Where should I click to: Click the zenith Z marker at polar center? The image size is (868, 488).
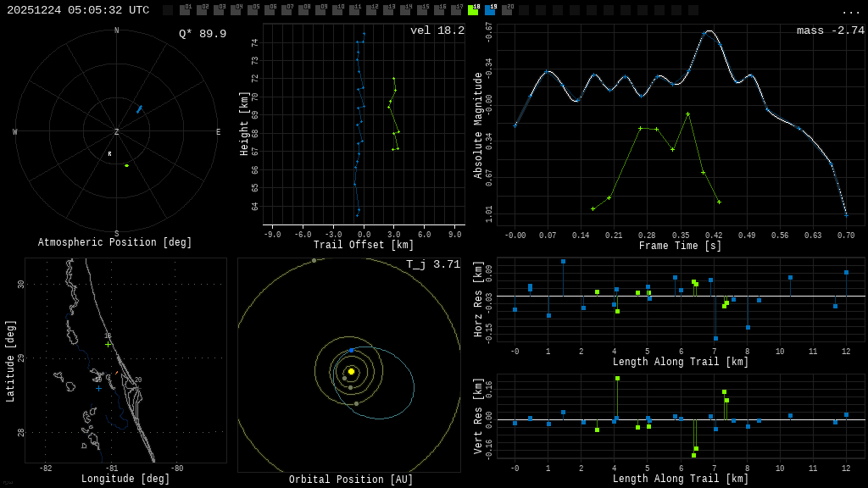[x=117, y=132]
